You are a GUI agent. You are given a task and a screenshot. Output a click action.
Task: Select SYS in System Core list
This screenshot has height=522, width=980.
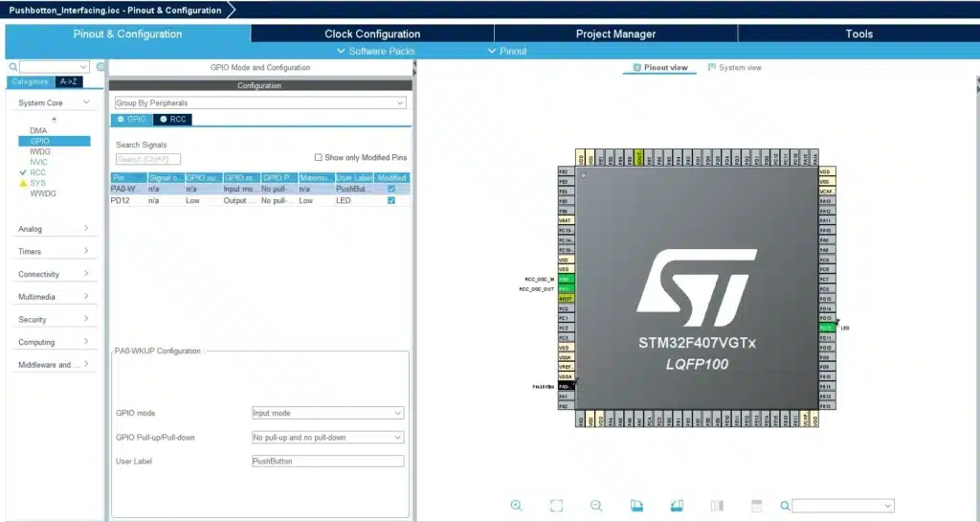[x=37, y=183]
